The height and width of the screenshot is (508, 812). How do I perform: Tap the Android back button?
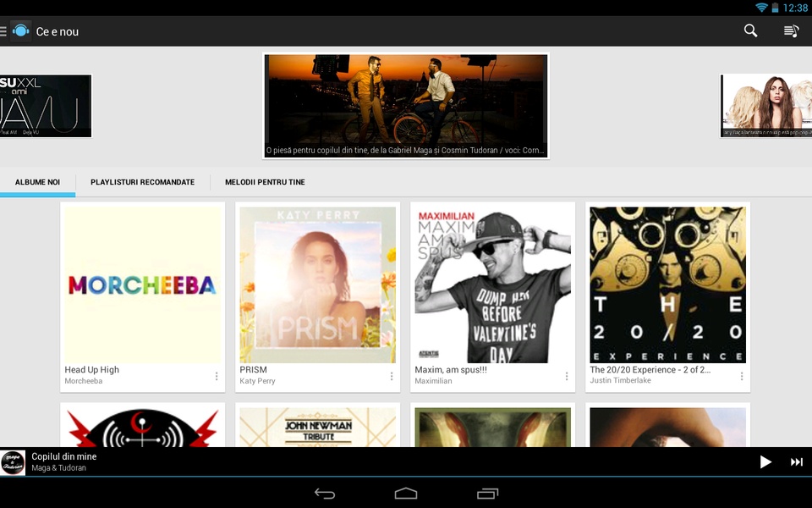(x=325, y=494)
